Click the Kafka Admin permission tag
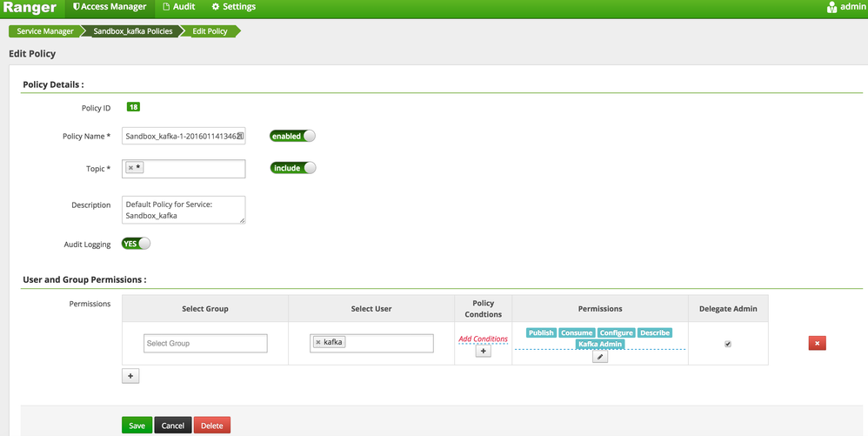The height and width of the screenshot is (436, 868). coord(600,344)
